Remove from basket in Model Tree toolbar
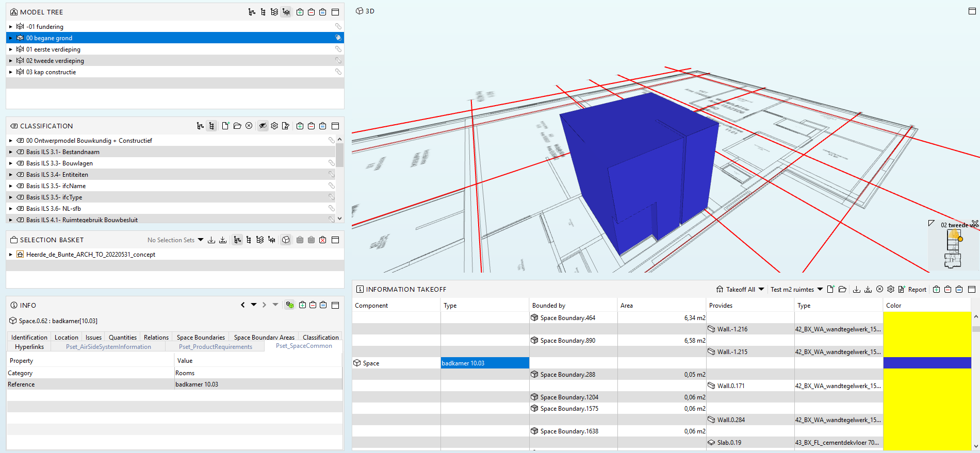Viewport: 980px width, 453px height. pos(311,12)
